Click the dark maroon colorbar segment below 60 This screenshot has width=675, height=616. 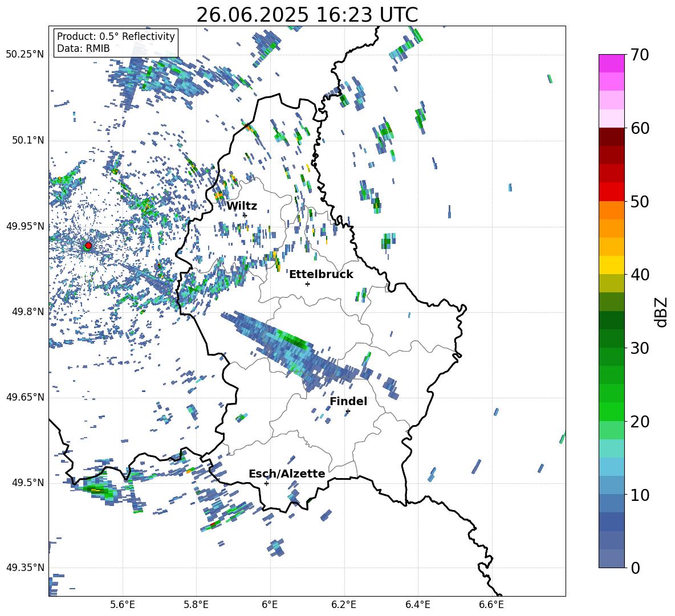(611, 137)
